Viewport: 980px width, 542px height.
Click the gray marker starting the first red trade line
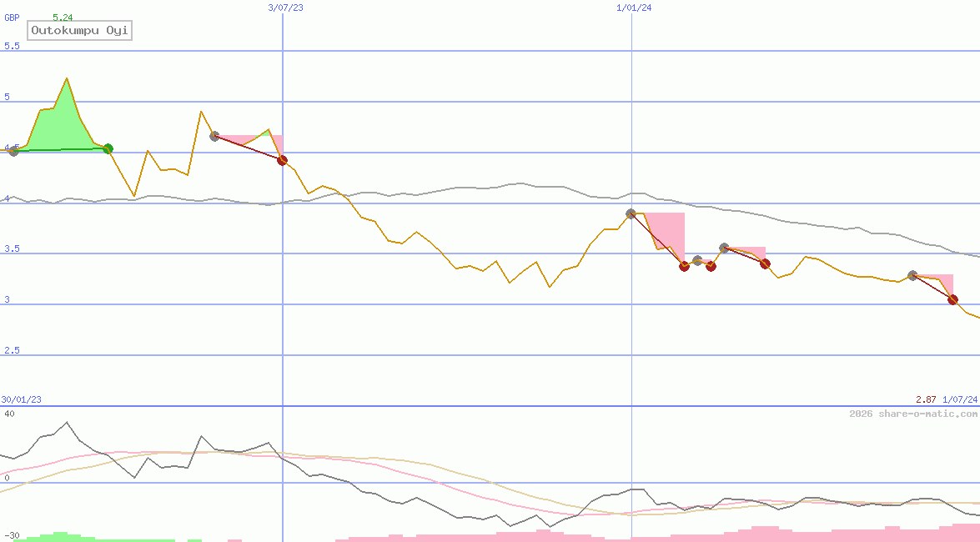(214, 136)
